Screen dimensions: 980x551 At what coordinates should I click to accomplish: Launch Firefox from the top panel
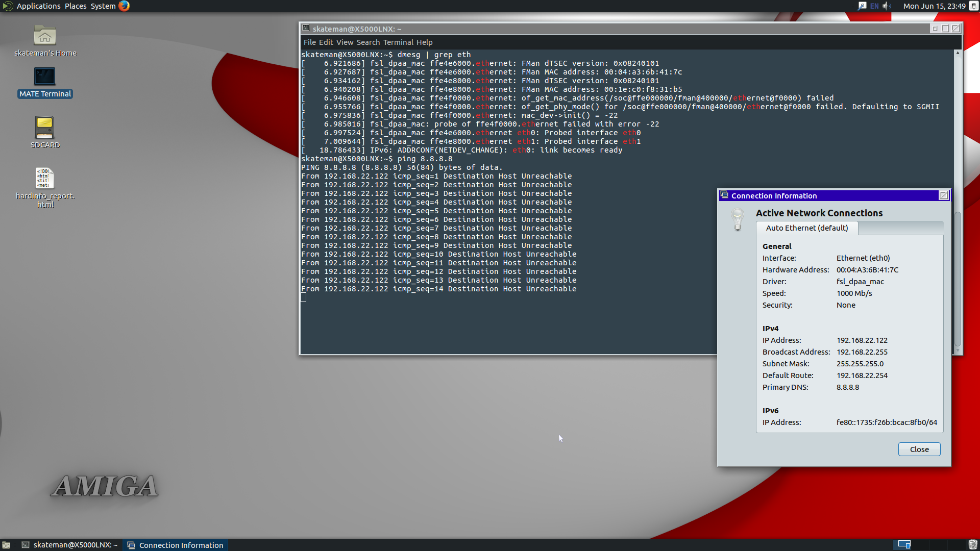(124, 6)
